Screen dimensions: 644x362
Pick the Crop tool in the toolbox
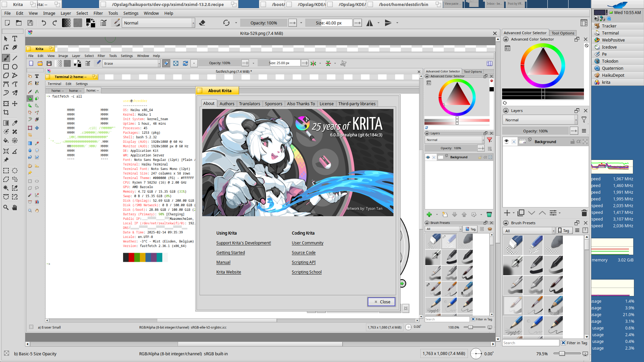click(6, 112)
